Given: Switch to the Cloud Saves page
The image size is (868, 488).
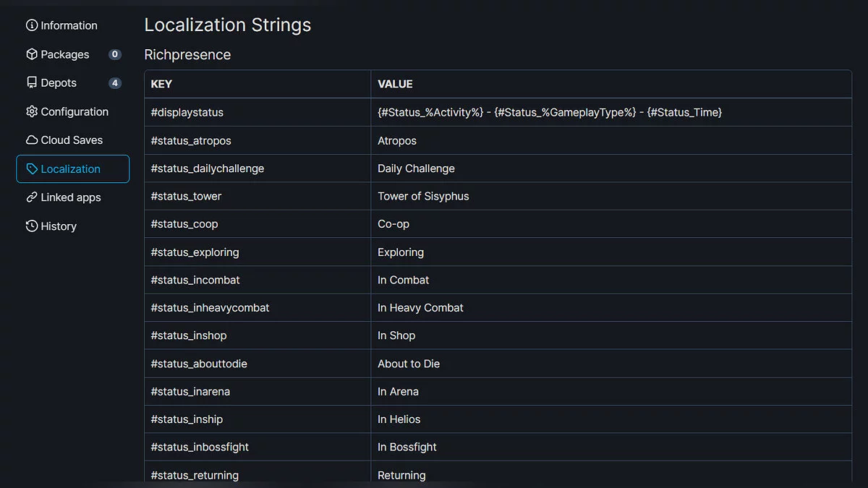Looking at the screenshot, I should point(72,140).
